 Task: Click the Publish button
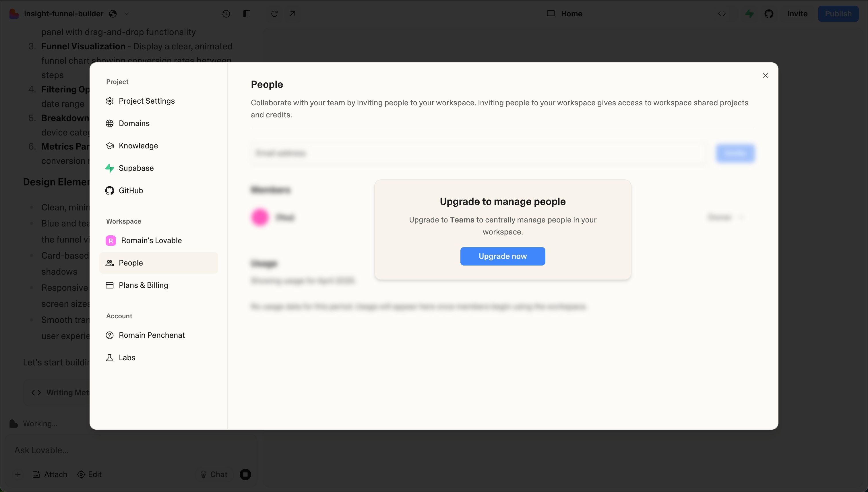click(x=838, y=13)
